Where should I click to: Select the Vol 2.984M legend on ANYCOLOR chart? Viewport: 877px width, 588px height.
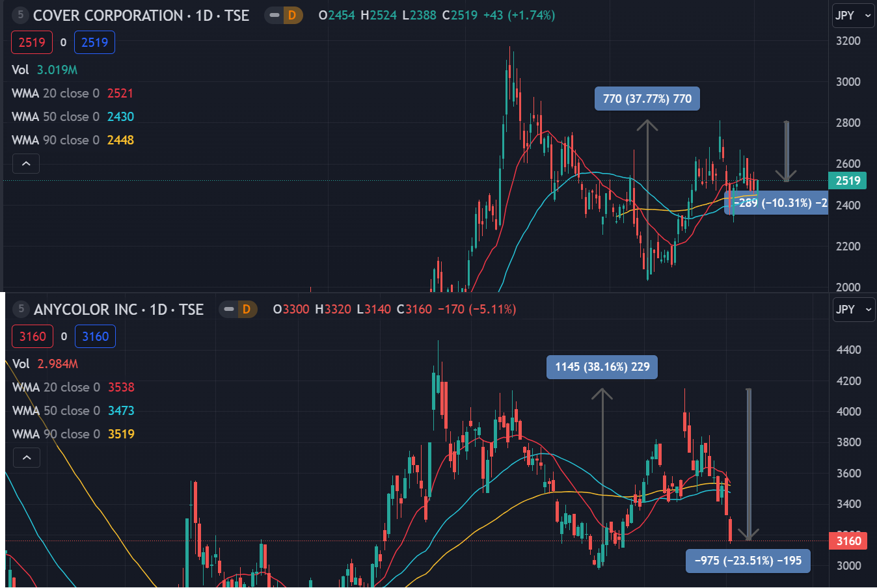point(45,364)
